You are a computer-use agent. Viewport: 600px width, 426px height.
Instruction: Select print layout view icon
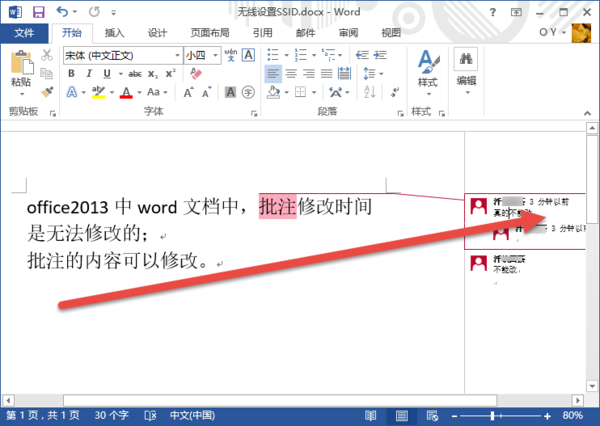(x=401, y=416)
